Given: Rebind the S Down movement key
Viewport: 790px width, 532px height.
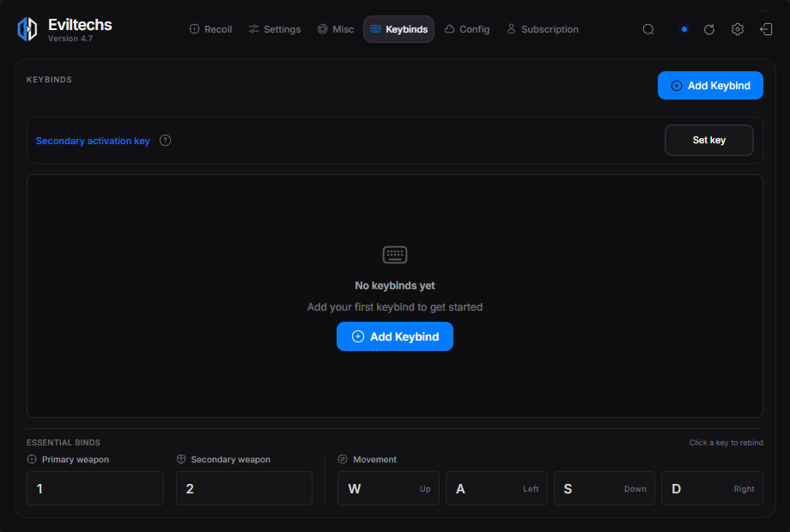Looking at the screenshot, I should [605, 488].
